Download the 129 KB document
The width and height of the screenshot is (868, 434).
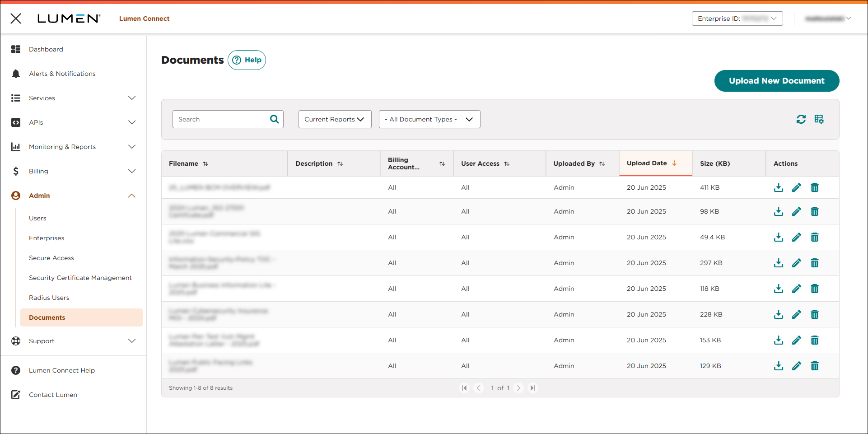click(778, 366)
